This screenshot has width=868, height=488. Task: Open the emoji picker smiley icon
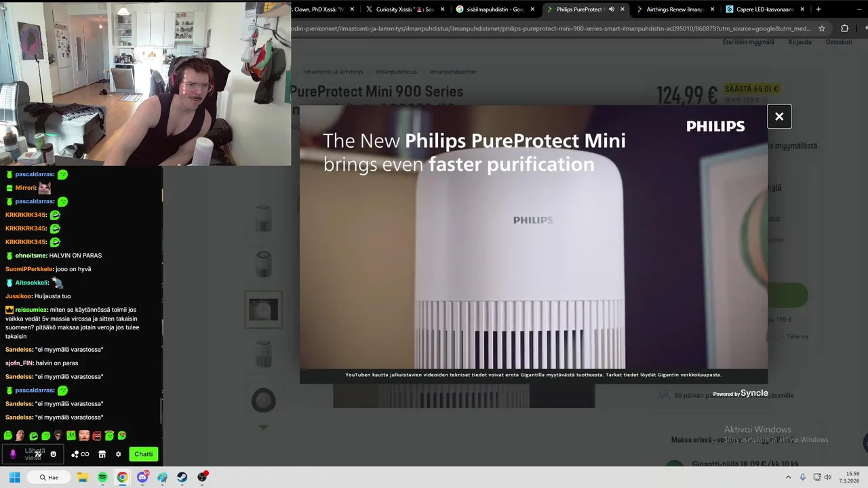point(53,454)
